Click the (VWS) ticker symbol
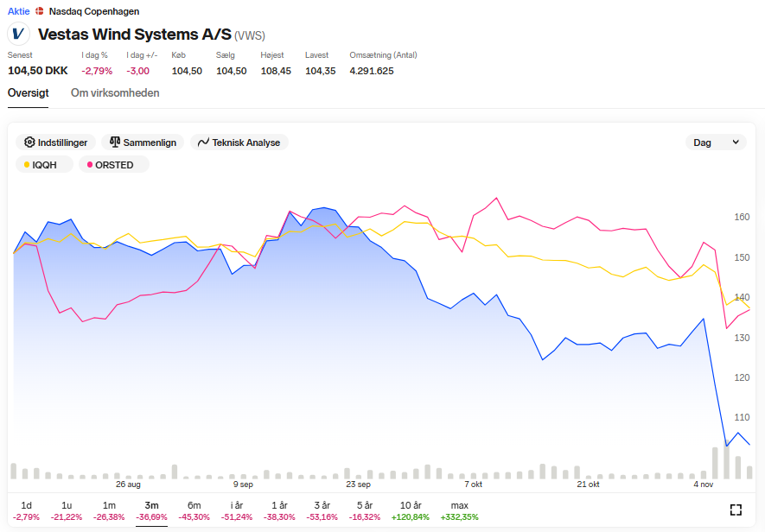 point(250,35)
